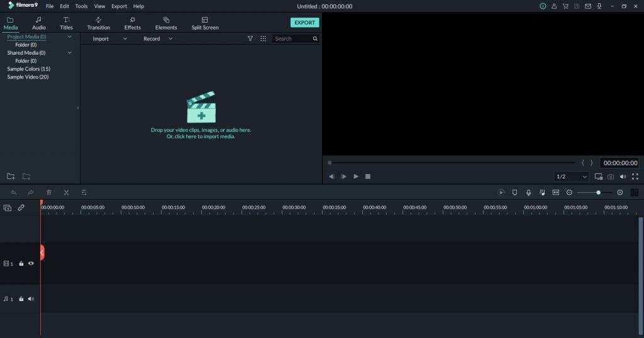Click the timeline delete trash icon
Viewport: 644px width, 338px height.
pos(49,192)
